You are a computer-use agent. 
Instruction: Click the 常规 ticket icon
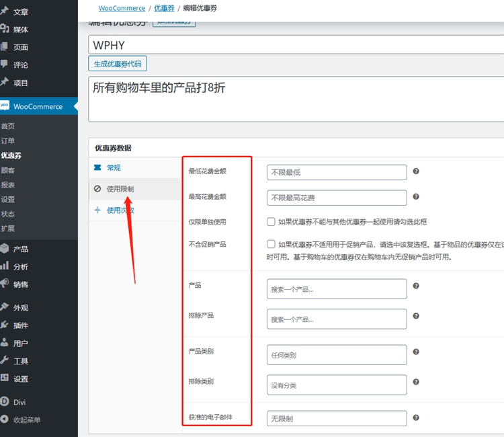(x=97, y=167)
